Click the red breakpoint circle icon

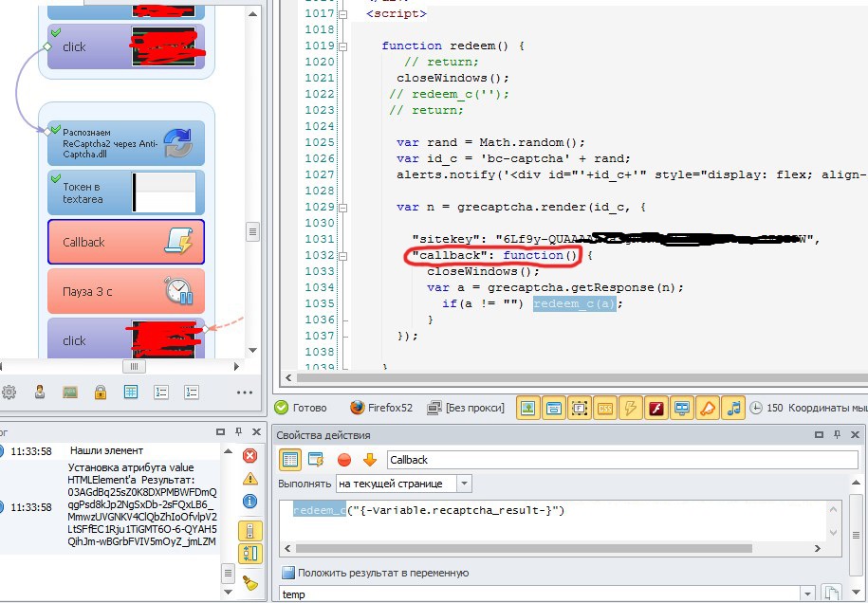pos(344,460)
